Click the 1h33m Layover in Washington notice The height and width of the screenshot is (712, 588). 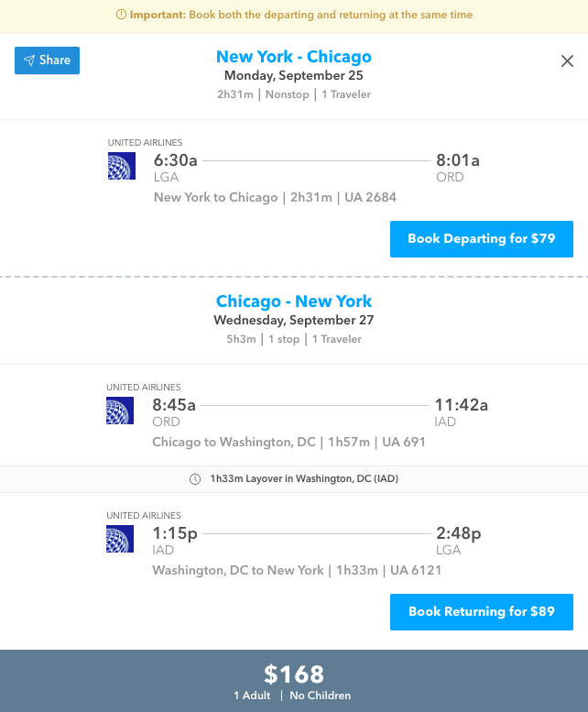[x=303, y=478]
